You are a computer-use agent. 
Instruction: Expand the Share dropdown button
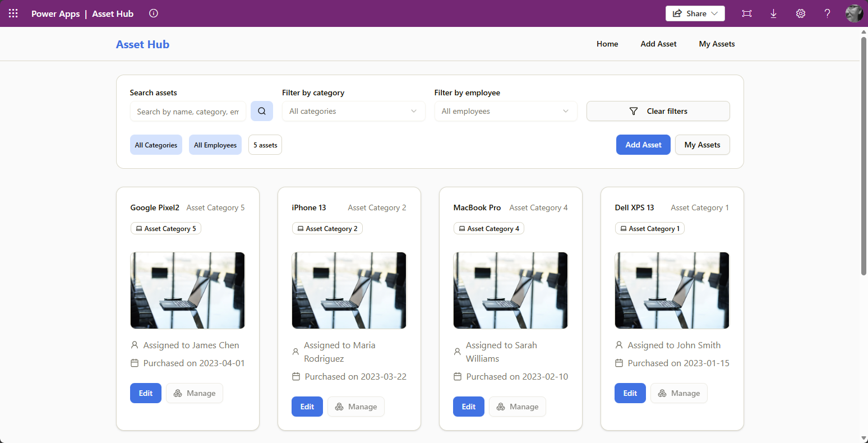(695, 13)
